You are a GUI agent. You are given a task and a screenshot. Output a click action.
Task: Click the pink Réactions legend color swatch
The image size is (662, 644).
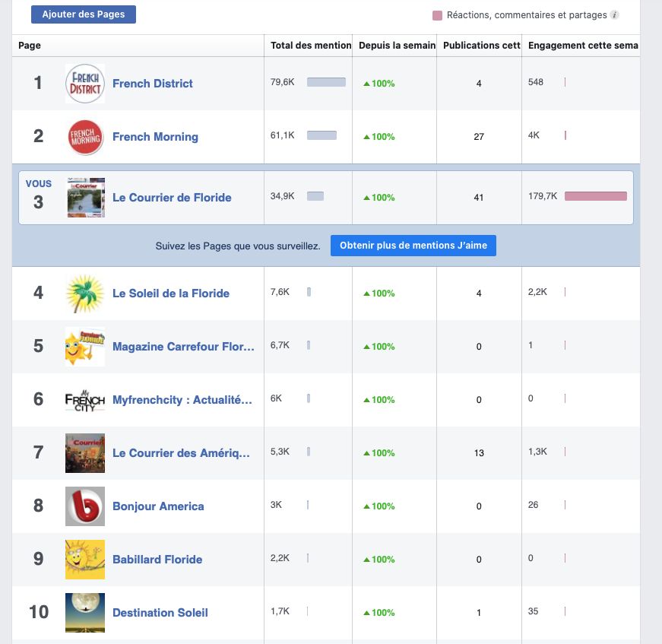437,16
